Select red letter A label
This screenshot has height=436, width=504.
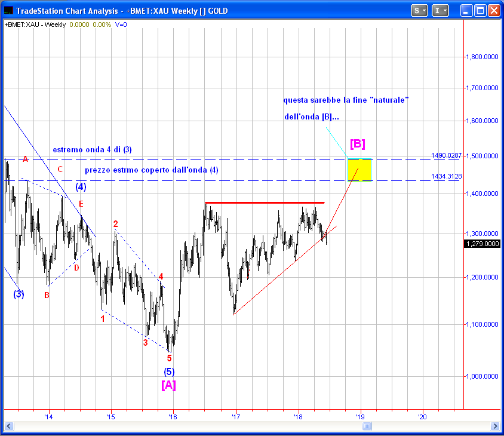26,159
